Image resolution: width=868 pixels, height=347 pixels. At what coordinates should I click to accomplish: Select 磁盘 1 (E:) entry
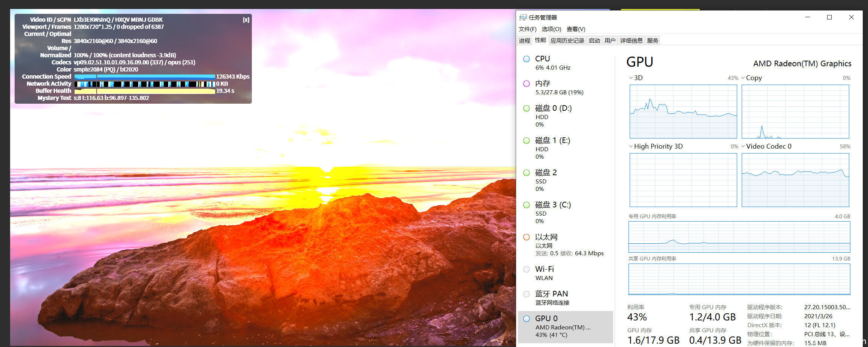tap(565, 148)
